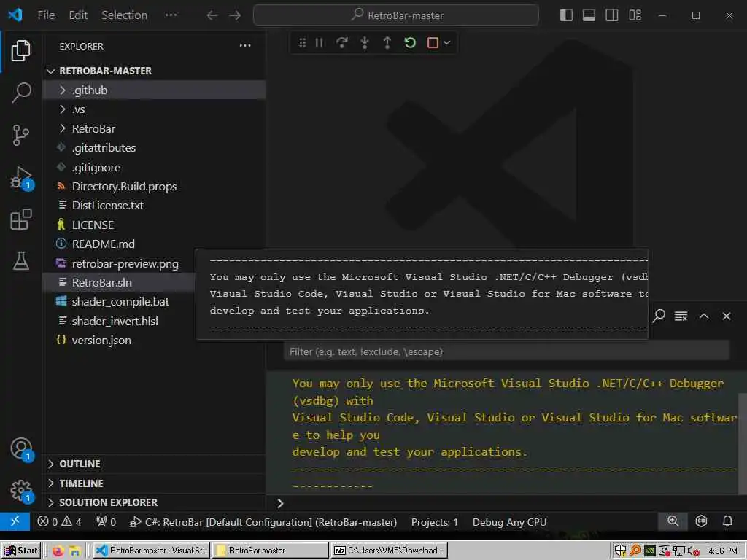Open the Search view icon
Screen dimensions: 747x560
(x=21, y=93)
